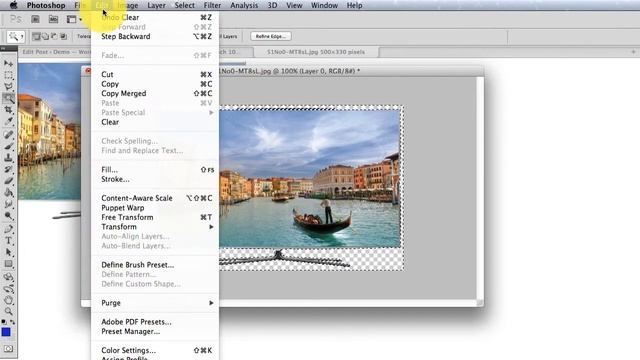
Task: Open the Layer menu
Action: pos(156,5)
